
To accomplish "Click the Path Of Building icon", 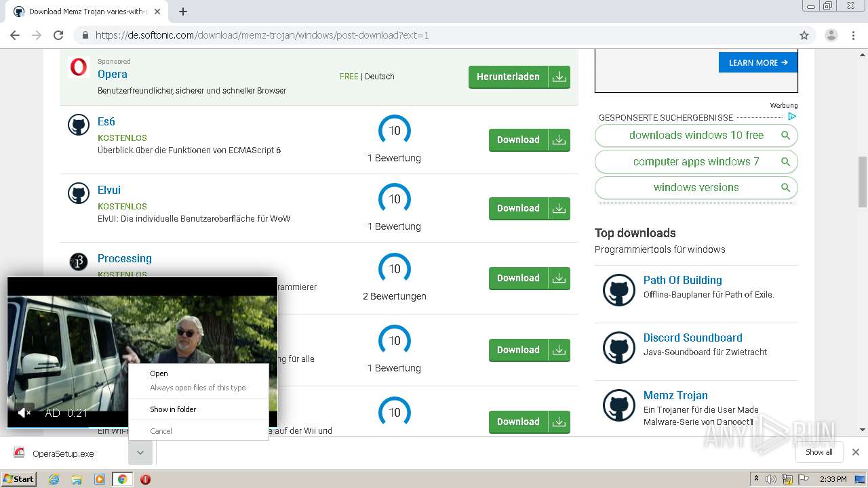I will point(619,290).
